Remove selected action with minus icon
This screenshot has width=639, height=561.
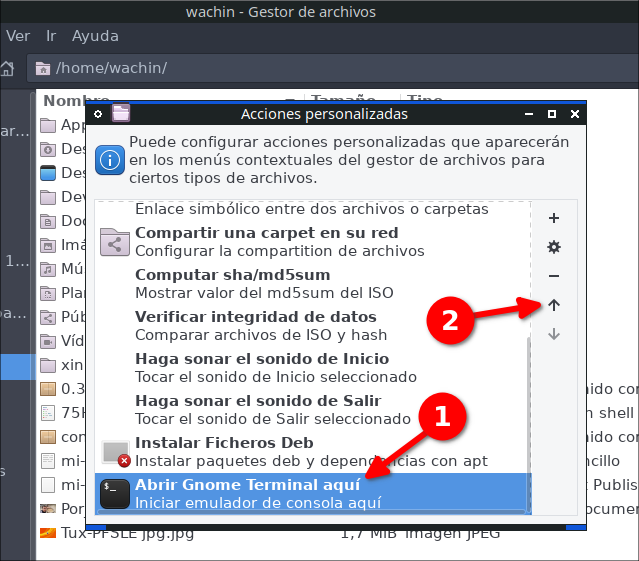553,276
